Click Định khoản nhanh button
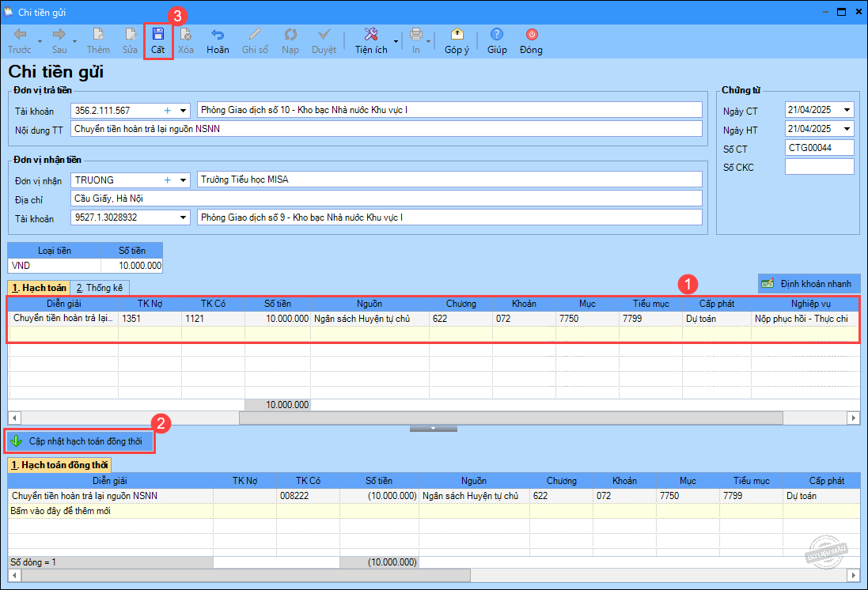 (809, 284)
